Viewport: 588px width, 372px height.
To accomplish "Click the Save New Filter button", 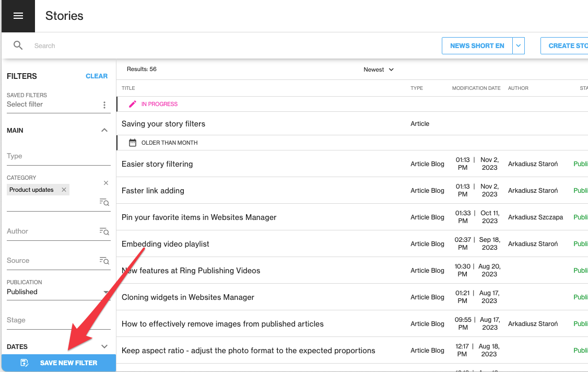I will tap(58, 363).
